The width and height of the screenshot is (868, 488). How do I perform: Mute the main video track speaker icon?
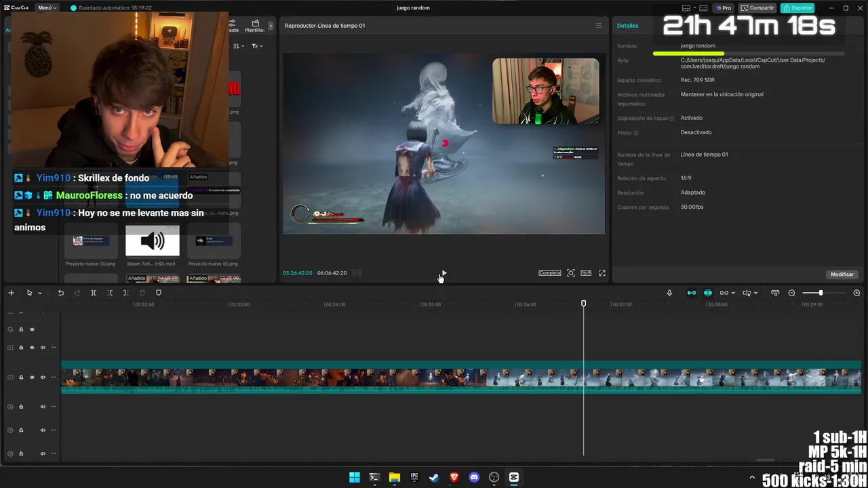click(43, 378)
